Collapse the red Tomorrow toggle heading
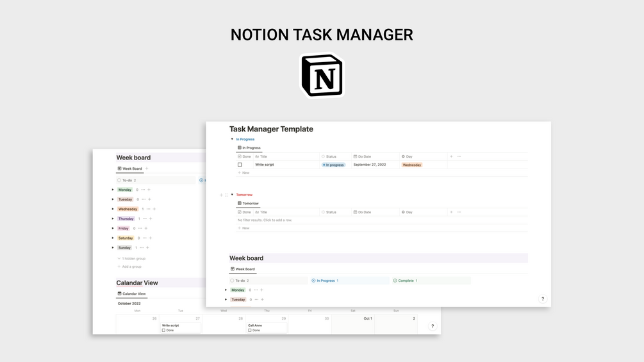The image size is (644, 362). (232, 195)
